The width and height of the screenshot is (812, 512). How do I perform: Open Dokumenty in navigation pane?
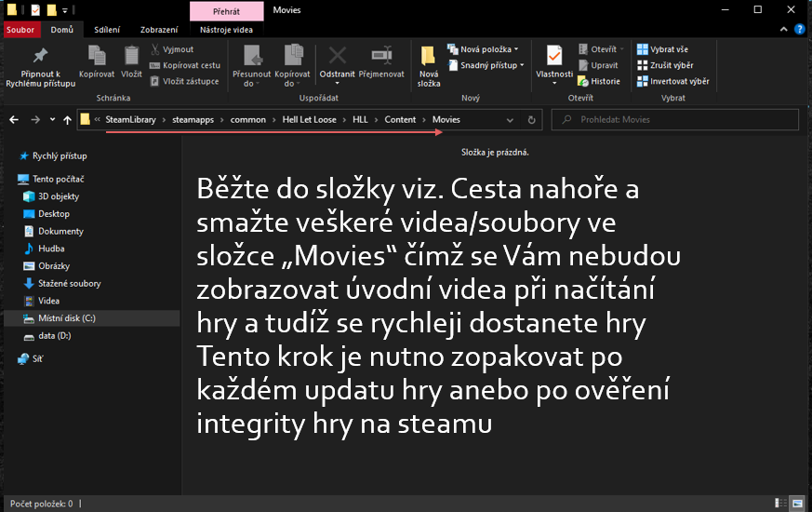60,232
